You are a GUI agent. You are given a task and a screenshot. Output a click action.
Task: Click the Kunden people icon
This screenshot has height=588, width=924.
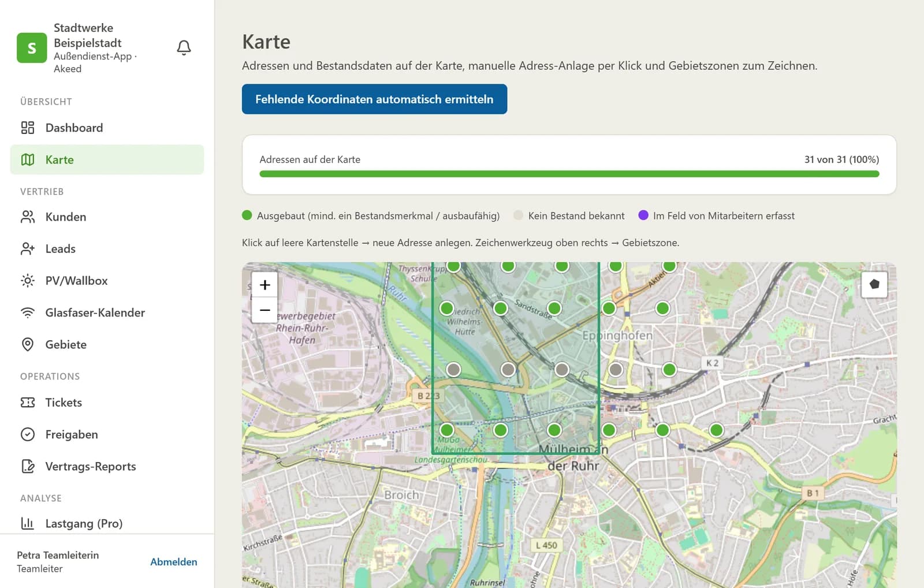(28, 217)
